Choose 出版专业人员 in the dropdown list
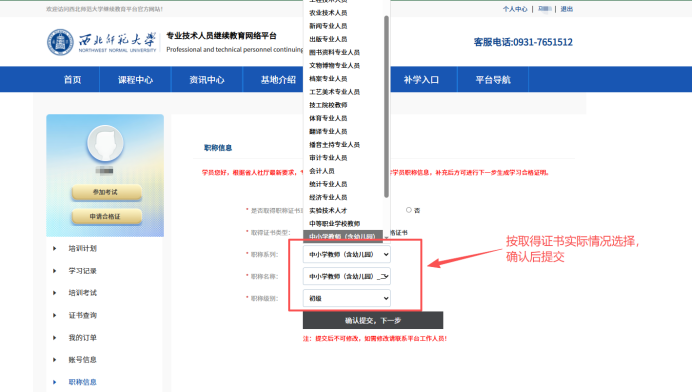This screenshot has width=692, height=392. click(x=343, y=39)
